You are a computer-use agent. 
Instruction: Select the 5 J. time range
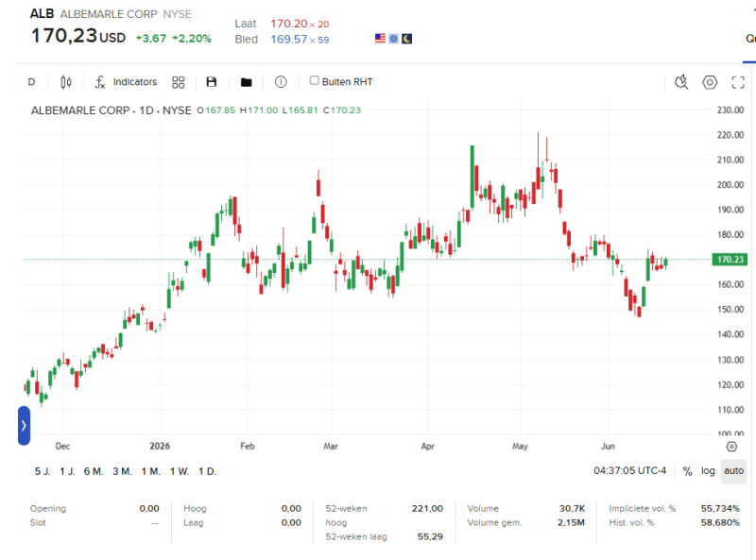[x=43, y=471]
